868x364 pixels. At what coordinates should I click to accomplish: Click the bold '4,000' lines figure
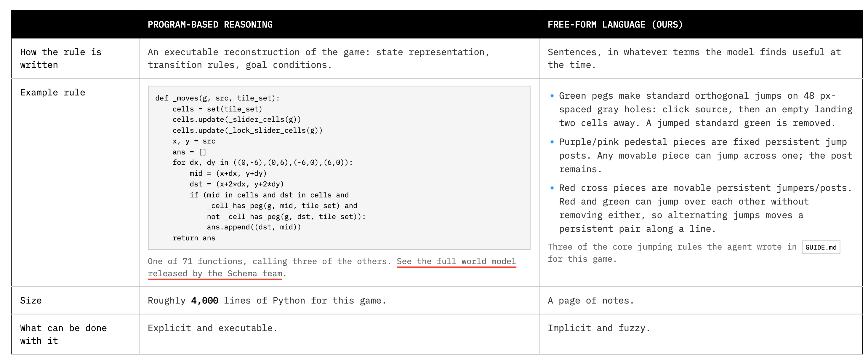pos(204,300)
